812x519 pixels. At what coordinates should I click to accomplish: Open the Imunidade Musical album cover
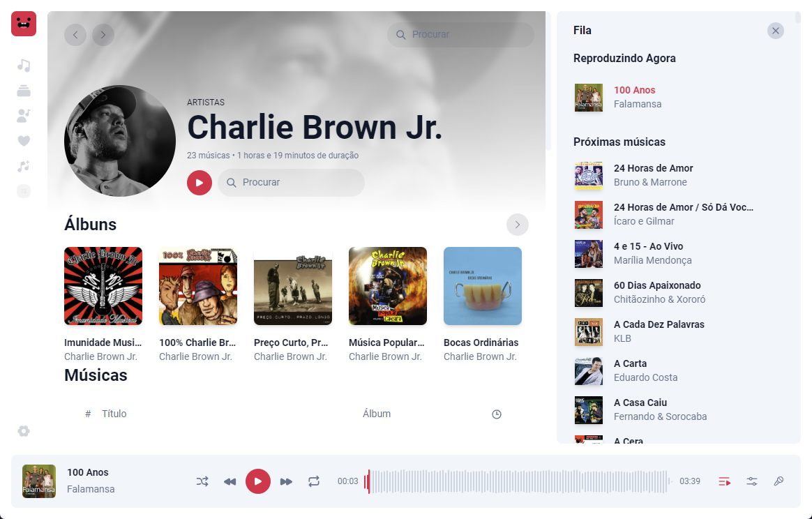pos(103,286)
